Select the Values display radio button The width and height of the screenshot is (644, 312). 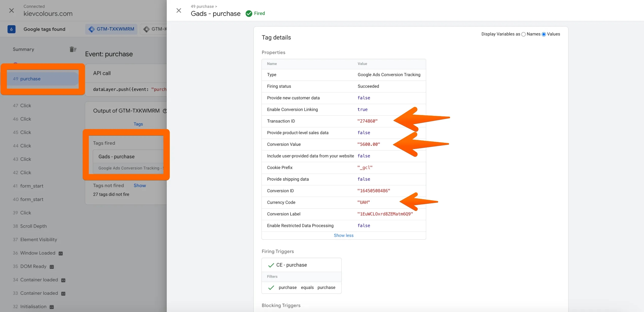[x=544, y=34]
